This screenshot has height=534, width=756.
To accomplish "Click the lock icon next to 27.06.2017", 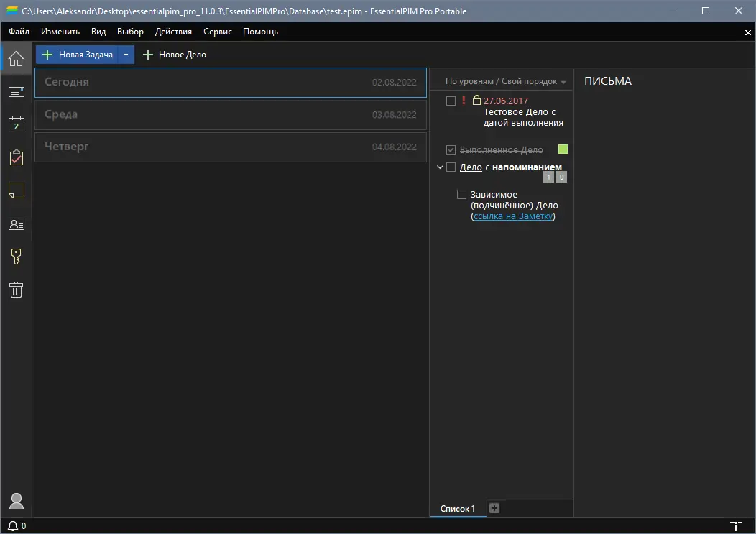I will tap(476, 100).
